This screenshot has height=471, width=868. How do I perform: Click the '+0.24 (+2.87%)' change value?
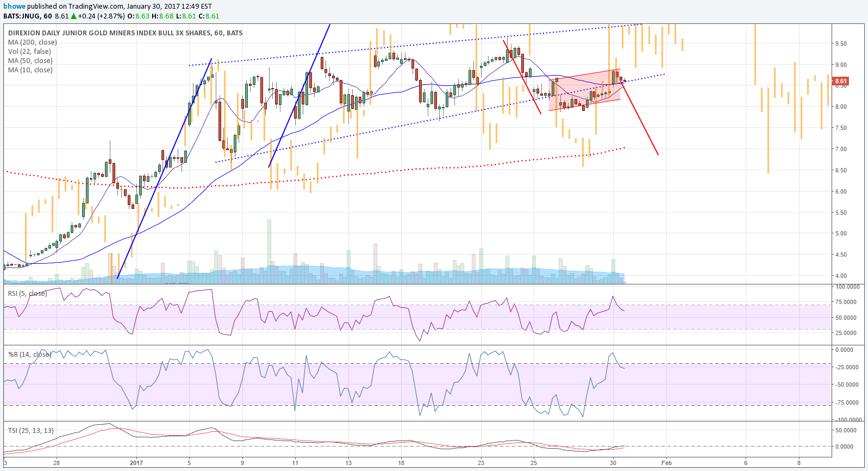point(102,16)
